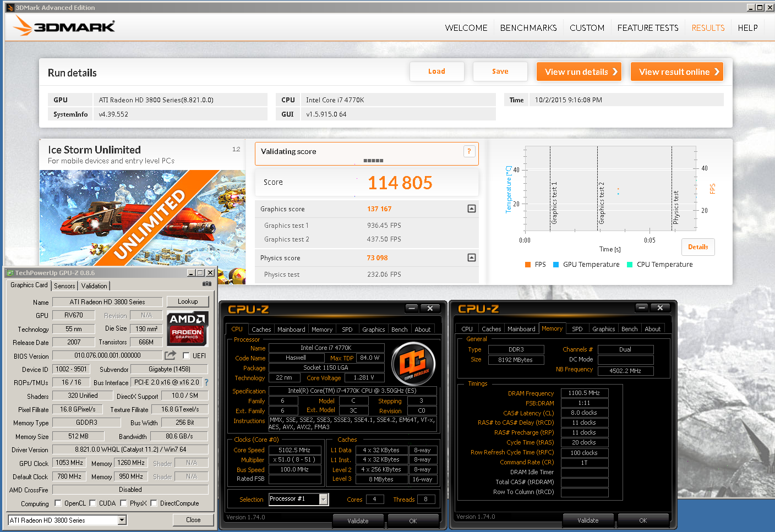Minimize the right CPU-Z window
This screenshot has height=532, width=775.
[642, 308]
